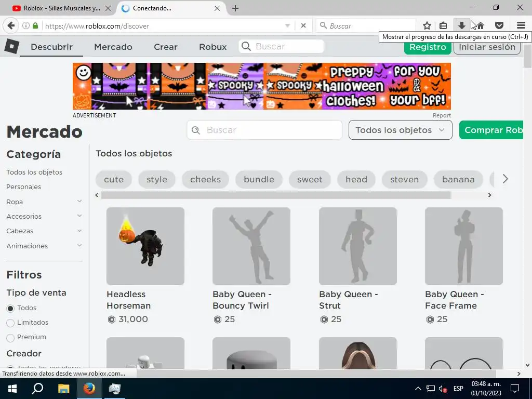Click the URL address field
Screen dimensions: 532x399
coord(164,26)
